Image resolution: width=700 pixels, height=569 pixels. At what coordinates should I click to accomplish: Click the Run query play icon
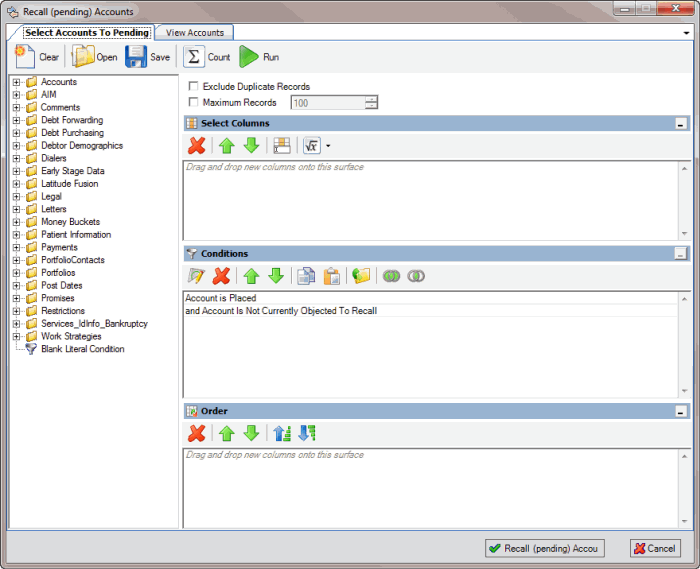pos(249,57)
